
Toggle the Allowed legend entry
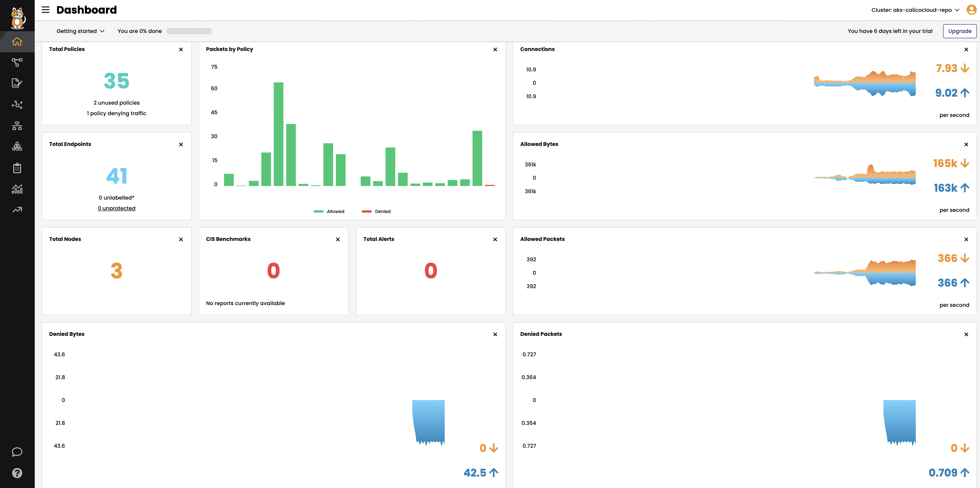(x=329, y=212)
